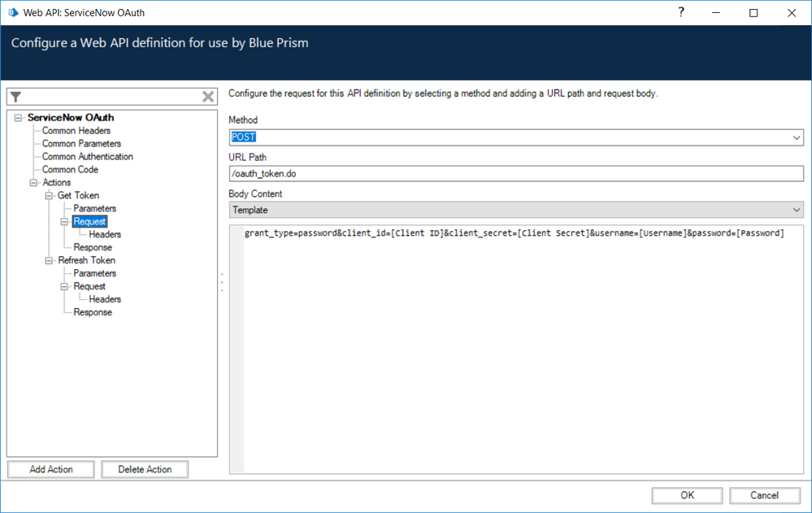Open Response under Refresh Token
The image size is (812, 513).
pyautogui.click(x=93, y=312)
